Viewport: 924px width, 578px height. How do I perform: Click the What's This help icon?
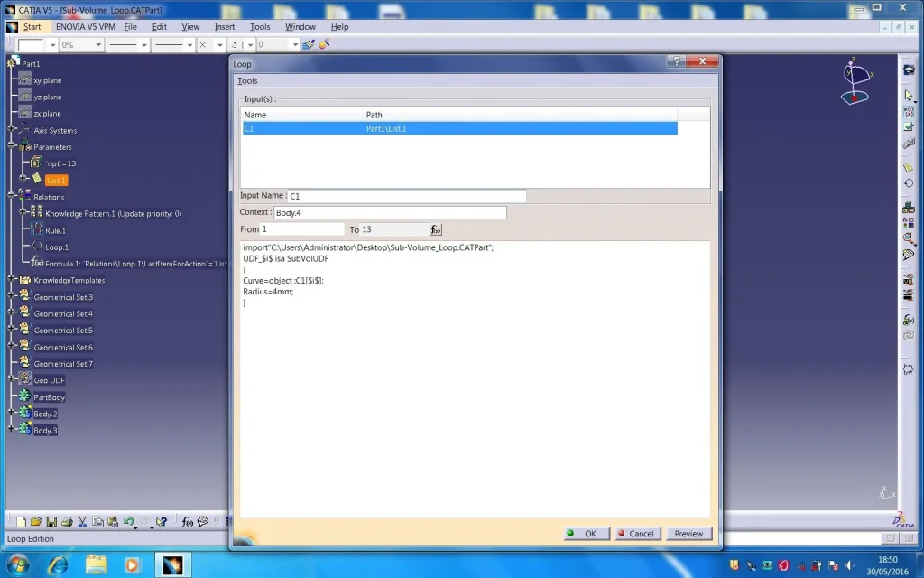[x=162, y=522]
